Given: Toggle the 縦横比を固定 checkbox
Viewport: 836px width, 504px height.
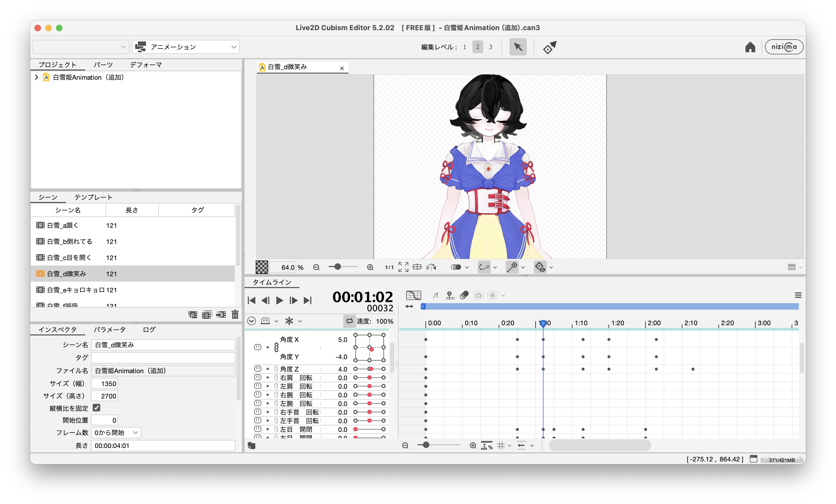Looking at the screenshot, I should (96, 408).
